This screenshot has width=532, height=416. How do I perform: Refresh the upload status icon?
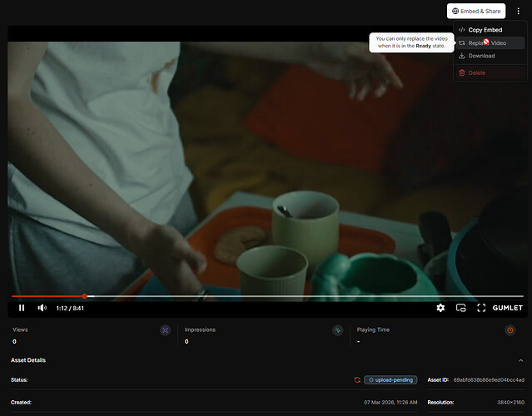click(357, 380)
